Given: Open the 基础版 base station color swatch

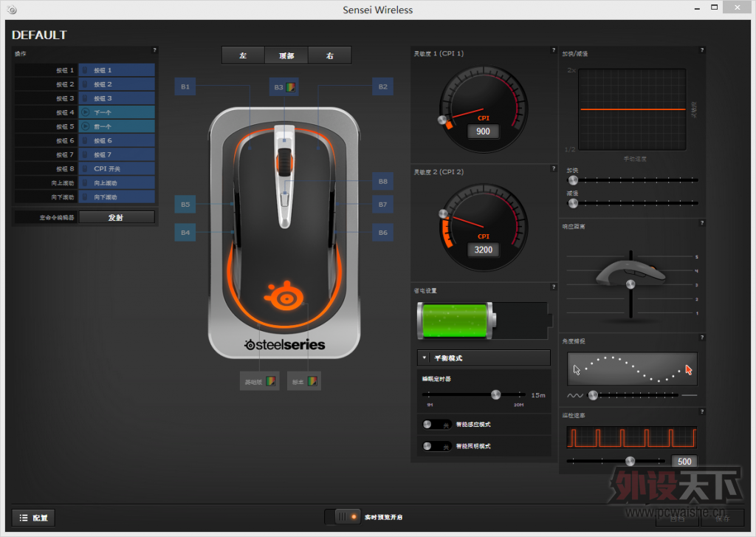Looking at the screenshot, I should point(271,382).
